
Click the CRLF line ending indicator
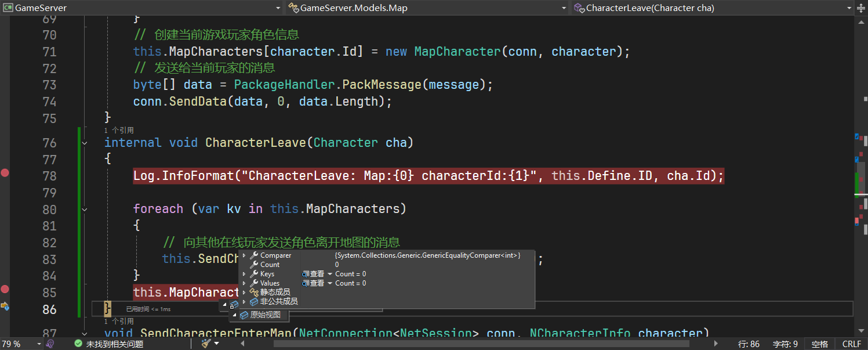click(x=851, y=344)
